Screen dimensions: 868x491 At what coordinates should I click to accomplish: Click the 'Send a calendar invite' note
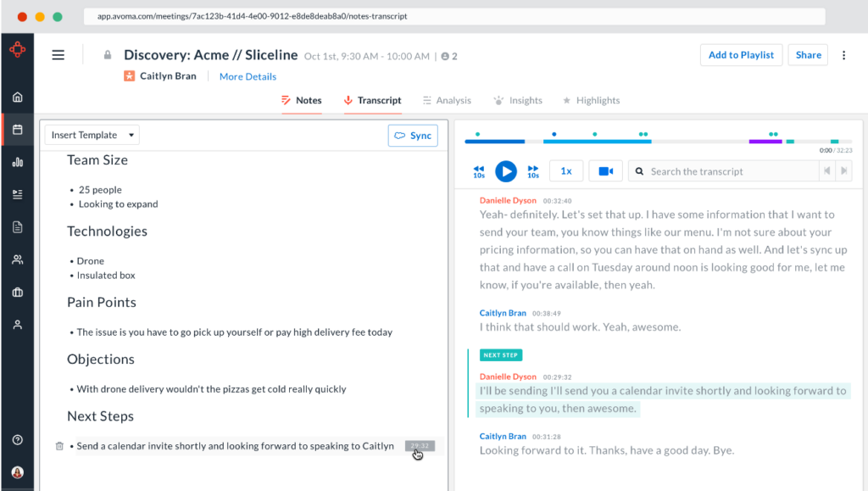236,446
